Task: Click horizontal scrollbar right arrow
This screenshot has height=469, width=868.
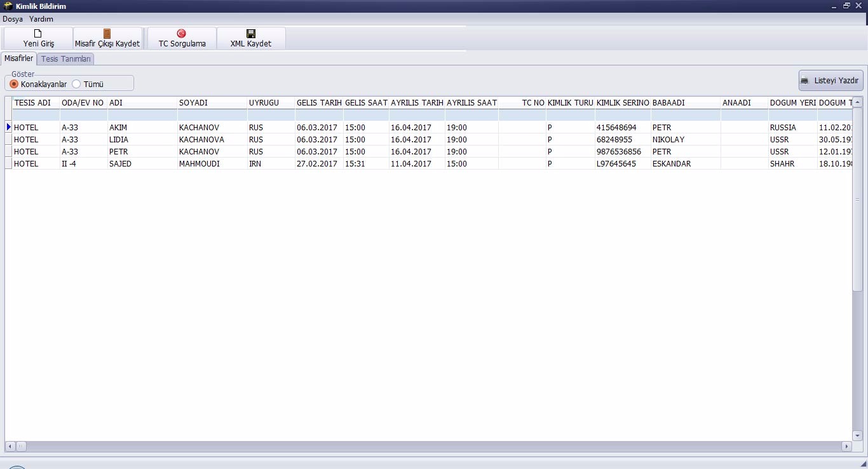Action: click(x=846, y=447)
